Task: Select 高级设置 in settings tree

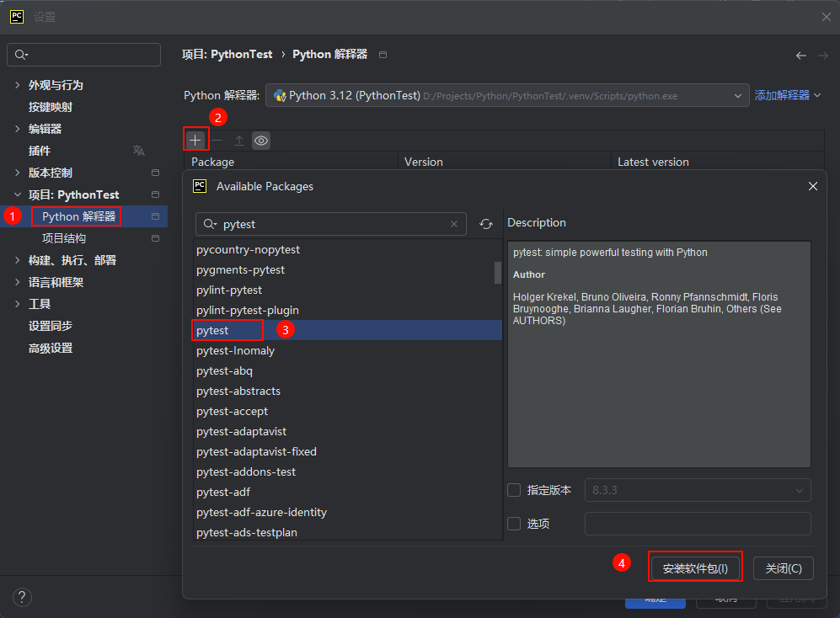Action: pyautogui.click(x=51, y=348)
